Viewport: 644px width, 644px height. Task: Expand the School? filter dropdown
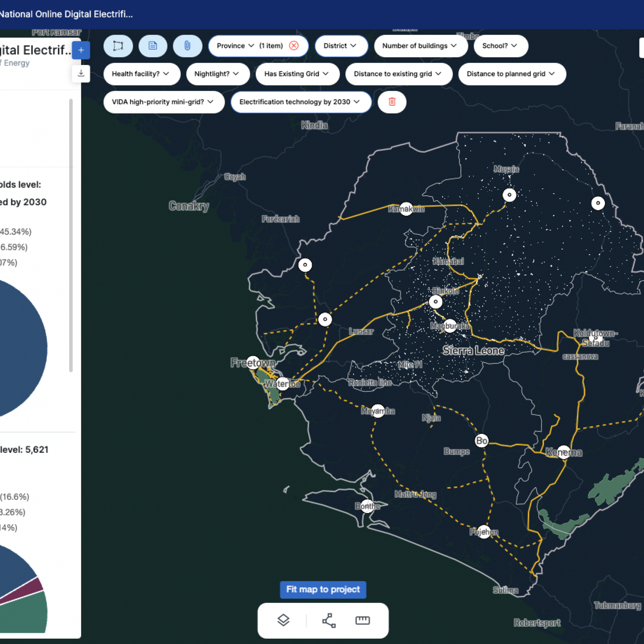pyautogui.click(x=500, y=46)
